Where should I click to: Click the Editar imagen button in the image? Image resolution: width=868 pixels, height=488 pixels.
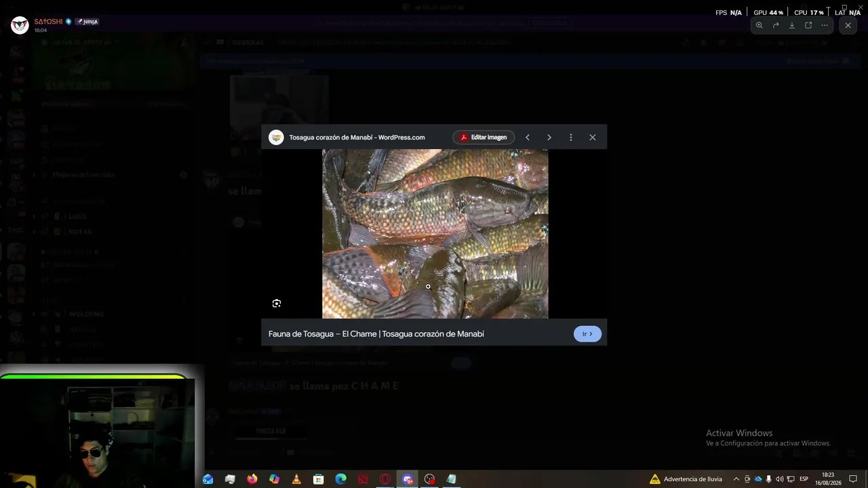[484, 137]
